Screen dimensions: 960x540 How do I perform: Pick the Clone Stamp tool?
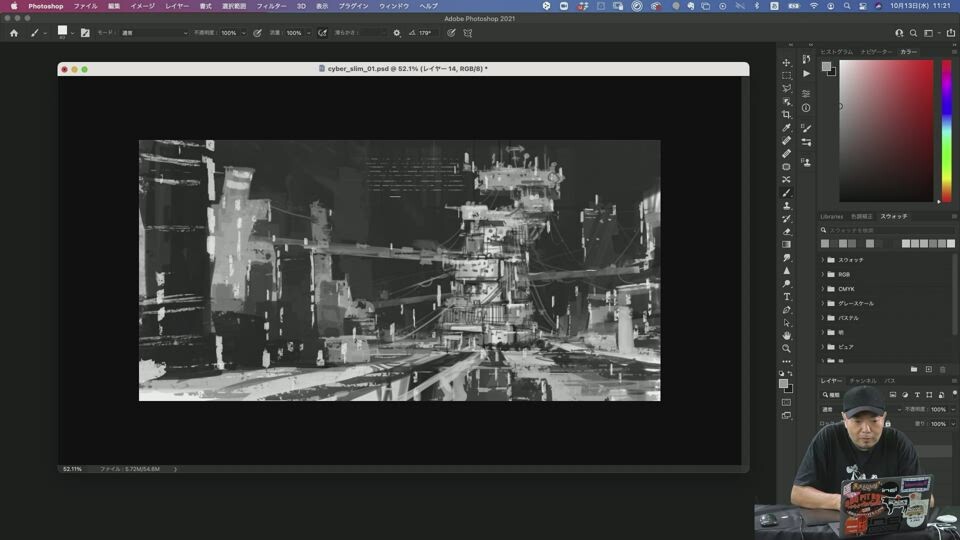click(x=787, y=206)
